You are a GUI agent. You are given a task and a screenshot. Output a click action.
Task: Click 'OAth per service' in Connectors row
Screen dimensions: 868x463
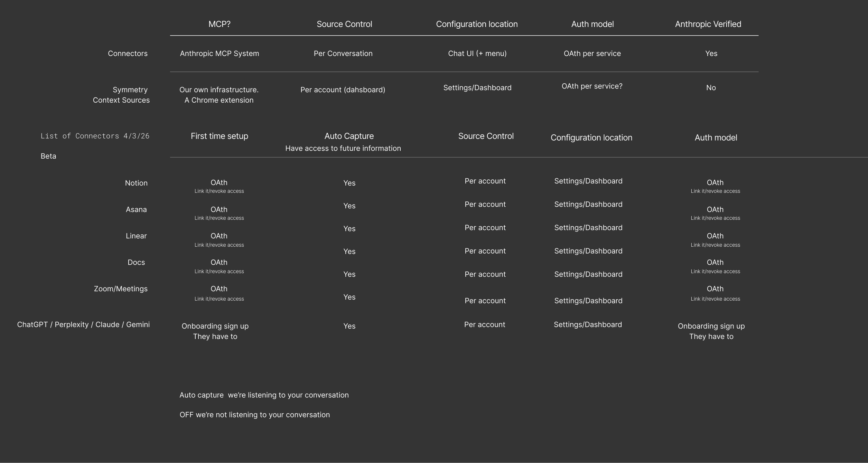[592, 54]
